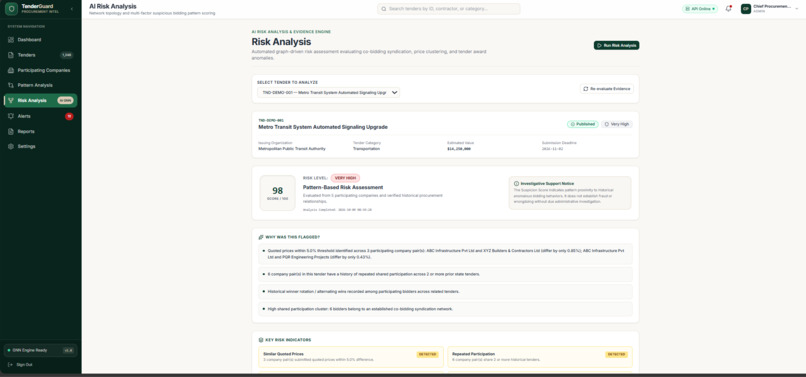Click the Tenders count badge
This screenshot has height=377, width=806.
click(x=67, y=55)
